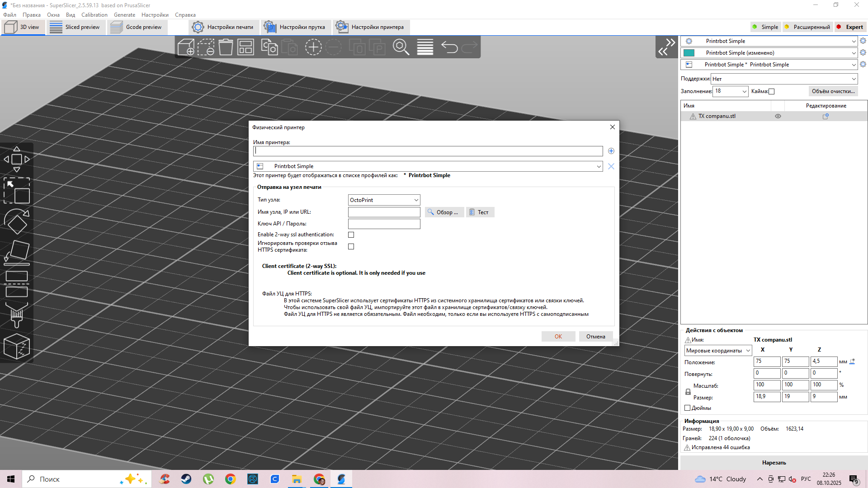
Task: Enable 2-way ssl authentication checkbox
Action: pyautogui.click(x=351, y=235)
